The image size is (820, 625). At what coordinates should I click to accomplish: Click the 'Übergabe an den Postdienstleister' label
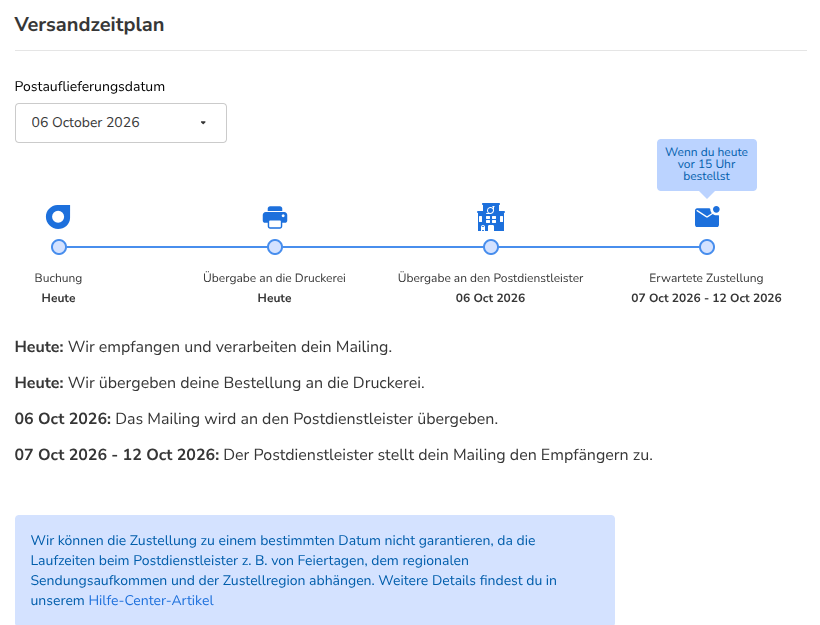click(491, 278)
